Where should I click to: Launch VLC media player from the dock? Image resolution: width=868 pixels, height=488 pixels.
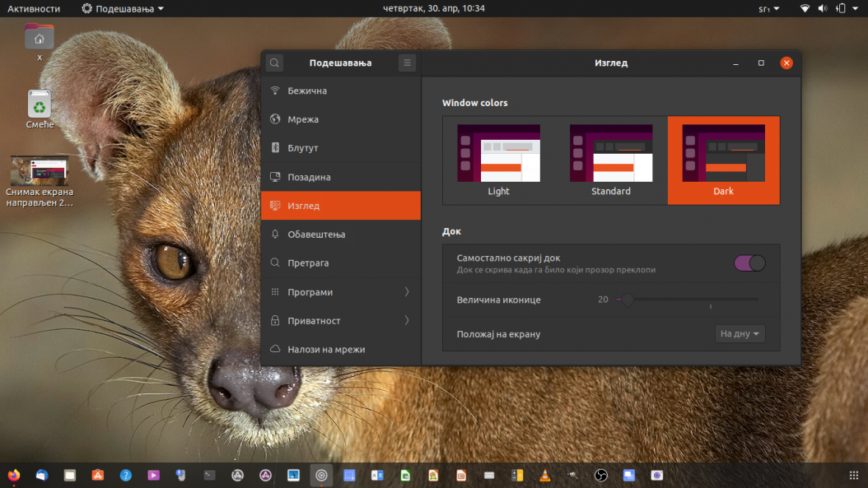(544, 476)
